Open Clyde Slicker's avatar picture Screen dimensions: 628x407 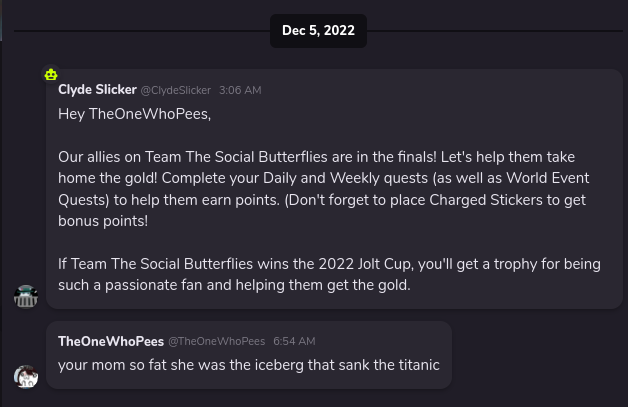pyautogui.click(x=26, y=296)
